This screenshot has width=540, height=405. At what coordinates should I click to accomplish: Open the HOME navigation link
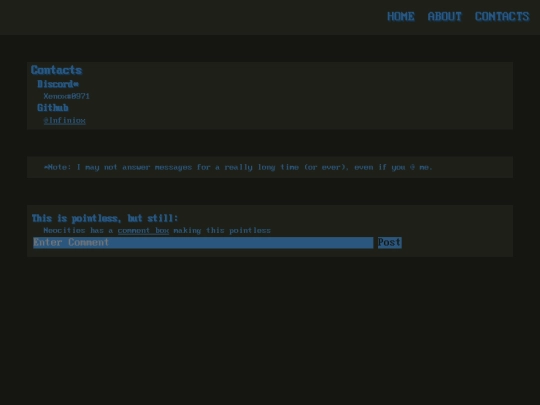tap(401, 17)
